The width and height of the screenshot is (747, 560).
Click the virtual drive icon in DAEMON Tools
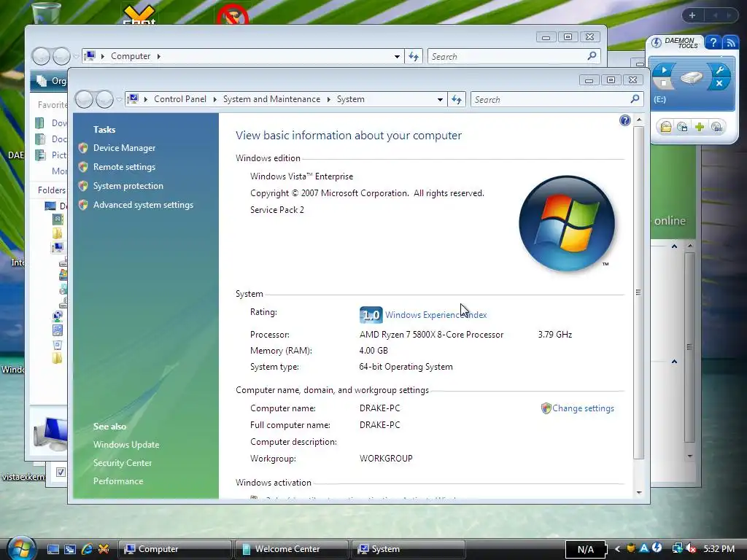pos(692,77)
